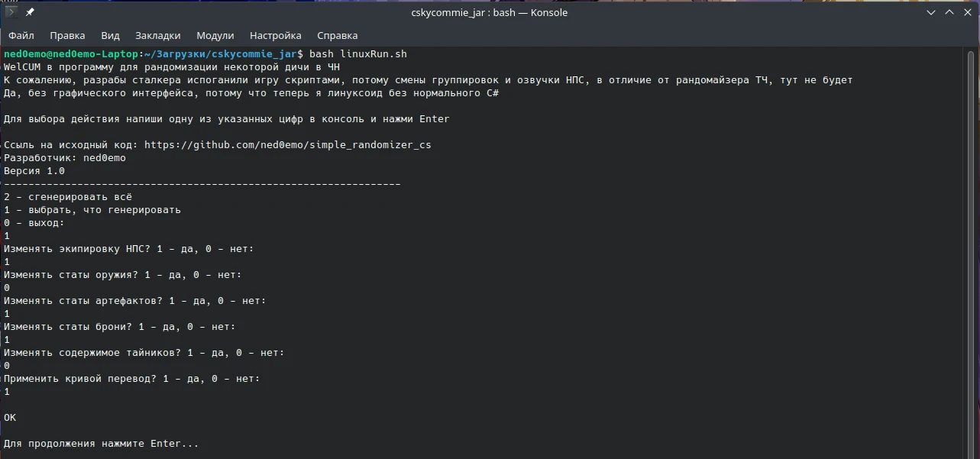The height and width of the screenshot is (459, 980).
Task: Open the Файл menu
Action: coord(21,35)
